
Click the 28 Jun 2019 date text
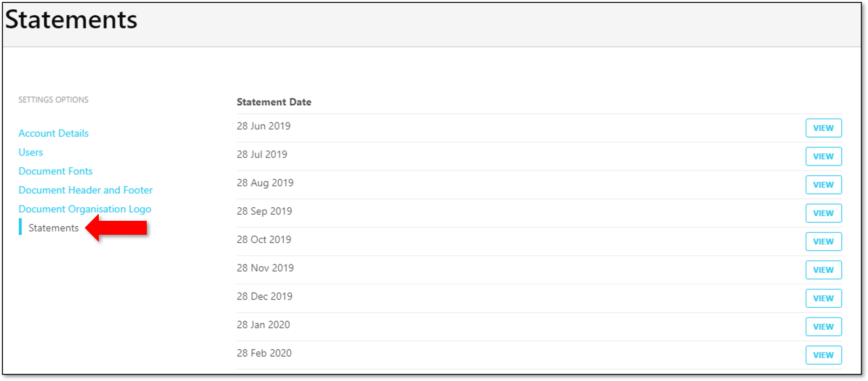[x=263, y=126]
